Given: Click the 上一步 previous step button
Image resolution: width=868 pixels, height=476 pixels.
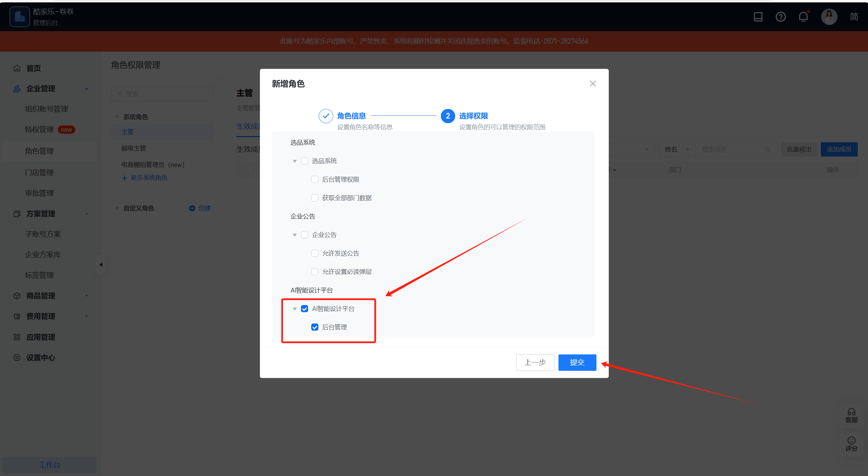Looking at the screenshot, I should pos(535,362).
